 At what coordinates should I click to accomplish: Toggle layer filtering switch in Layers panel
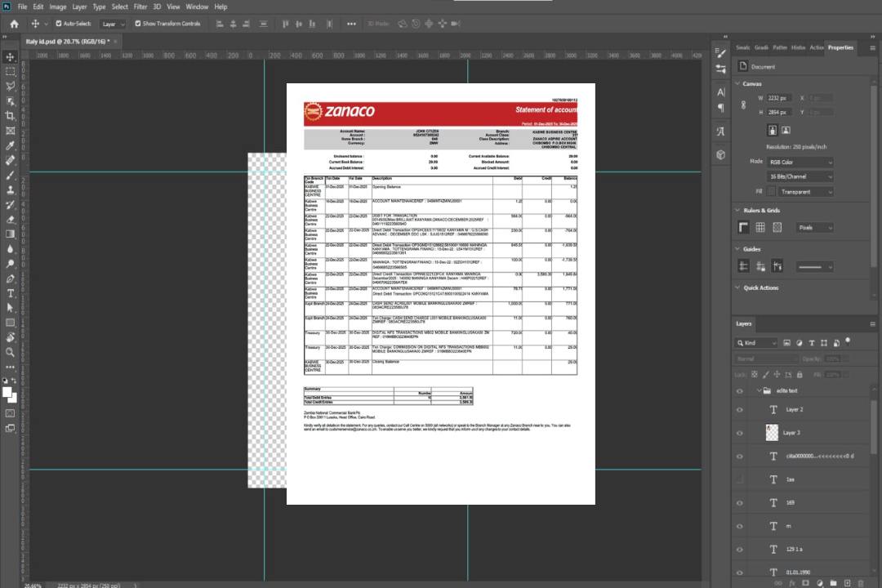[x=848, y=341]
